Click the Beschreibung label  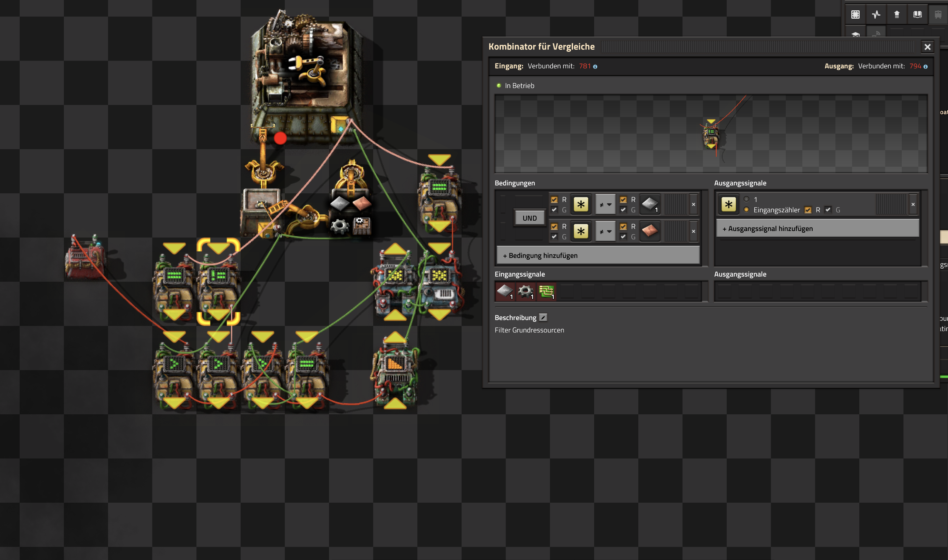click(515, 318)
